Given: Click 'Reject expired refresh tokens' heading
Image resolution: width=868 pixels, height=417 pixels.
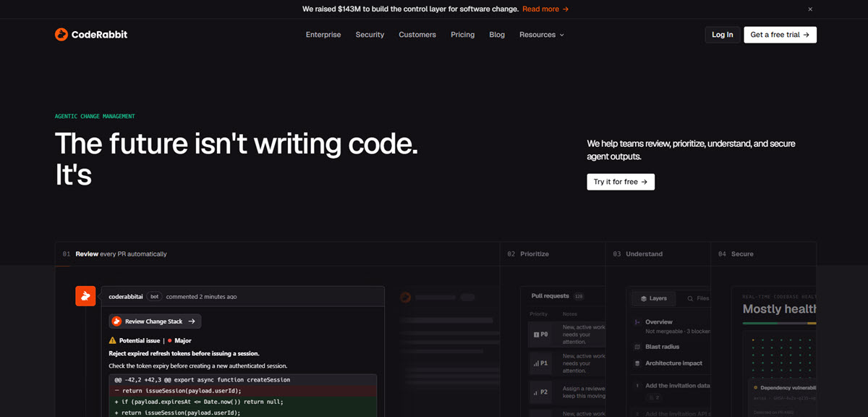Looking at the screenshot, I should click(184, 353).
